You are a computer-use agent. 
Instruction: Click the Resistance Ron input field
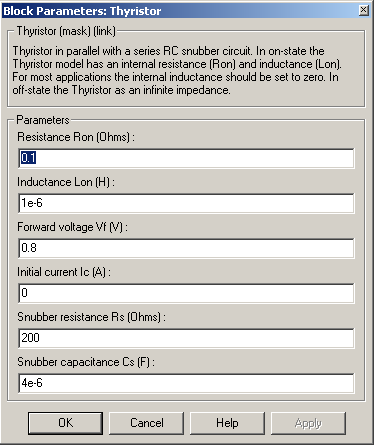pyautogui.click(x=186, y=158)
